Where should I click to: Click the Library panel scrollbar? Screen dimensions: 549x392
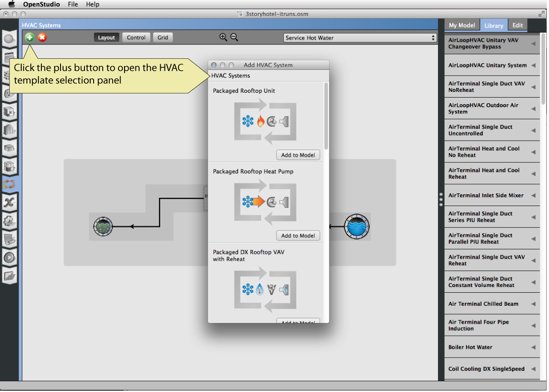(x=543, y=69)
